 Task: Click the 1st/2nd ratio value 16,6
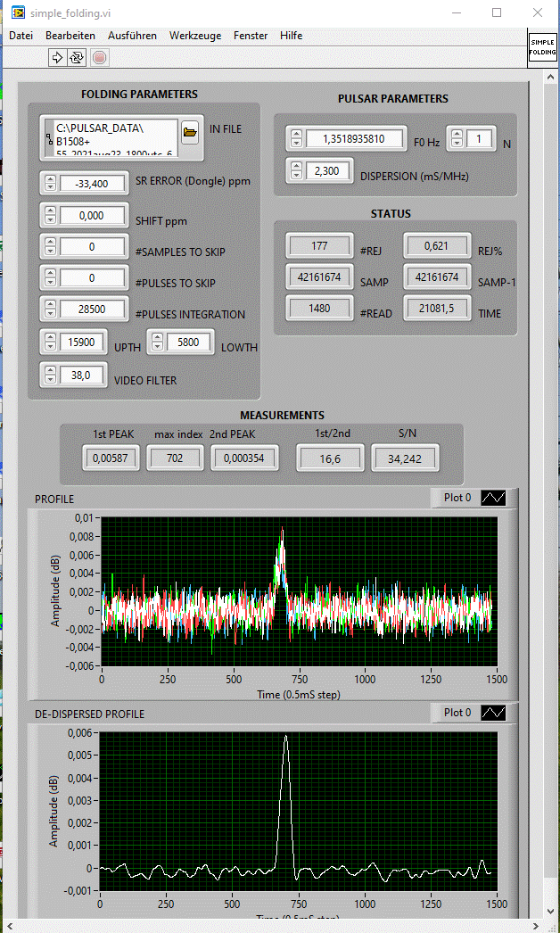click(329, 458)
